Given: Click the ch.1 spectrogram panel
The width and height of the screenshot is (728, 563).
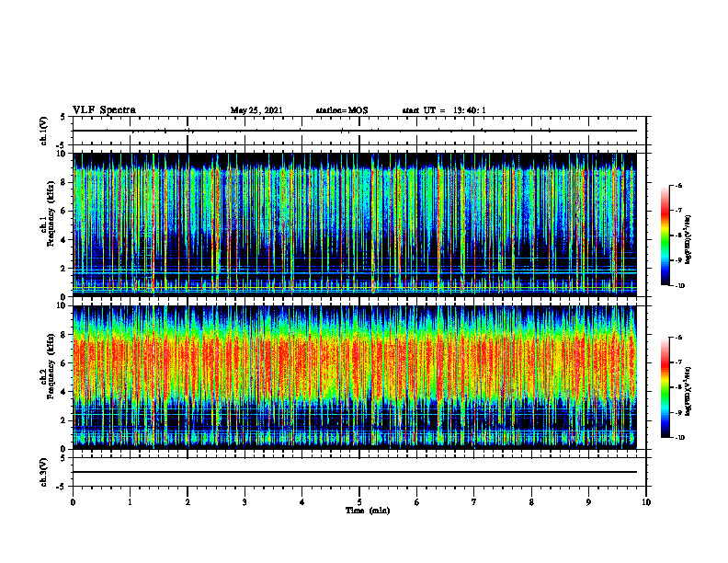Looking at the screenshot, I should [x=355, y=224].
